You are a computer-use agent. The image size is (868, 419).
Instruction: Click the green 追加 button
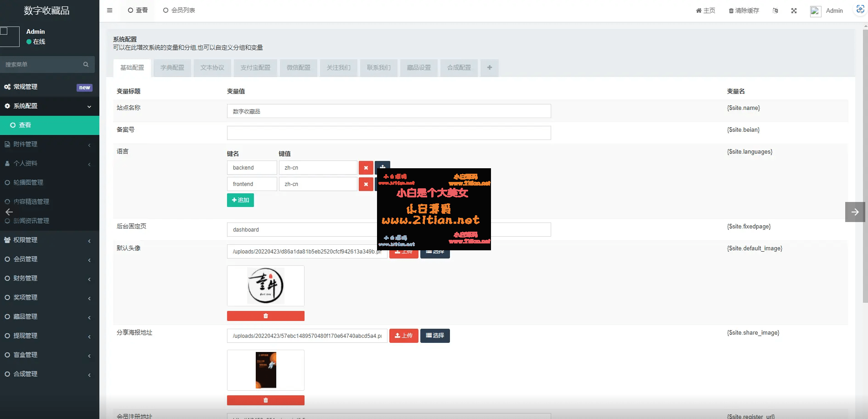tap(240, 200)
